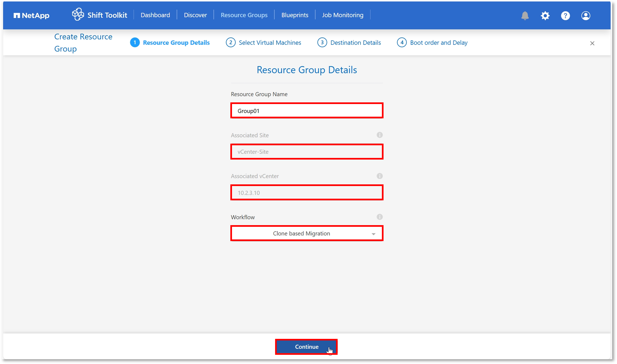Viewport: 617px width, 364px height.
Task: Show info for Associated vCenter
Action: 380,176
